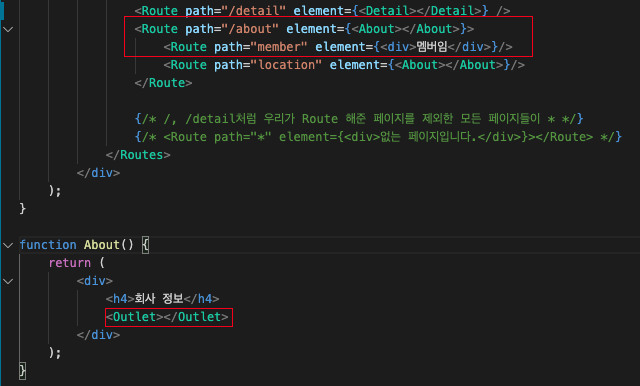The image size is (640, 386).
Task: Collapse the fold chevron beside the /about Route
Action: tap(8, 29)
